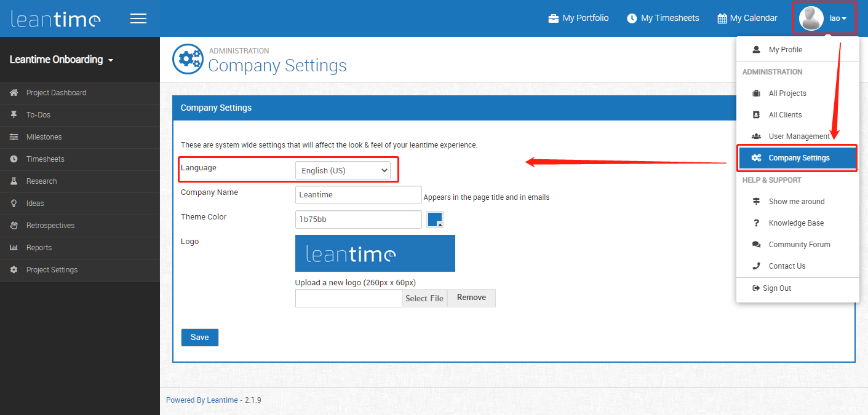Click the pushpin icon for To-Dos

pos(14,115)
